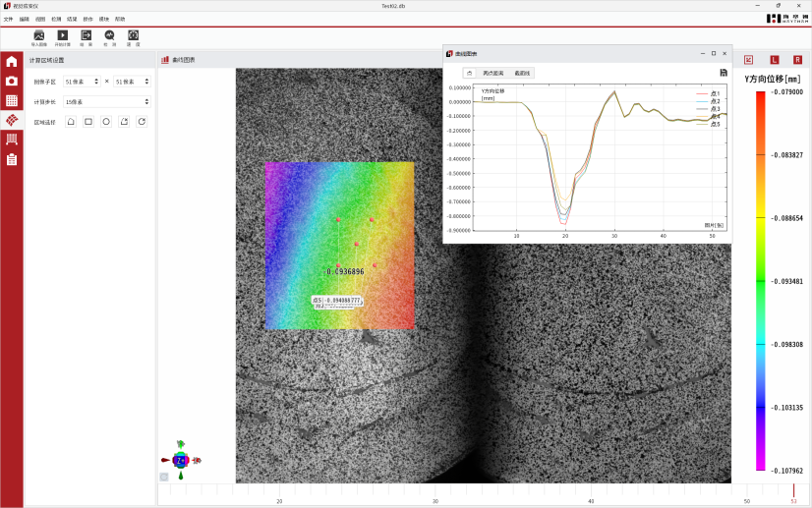This screenshot has width=812, height=508.
Task: Open the 文件 menu
Action: click(8, 19)
